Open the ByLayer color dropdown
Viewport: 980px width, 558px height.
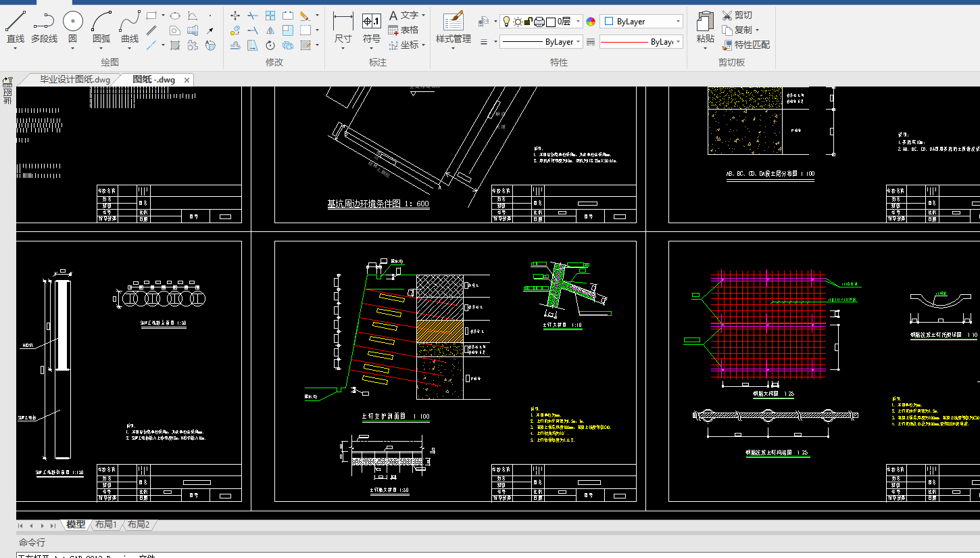click(x=641, y=22)
